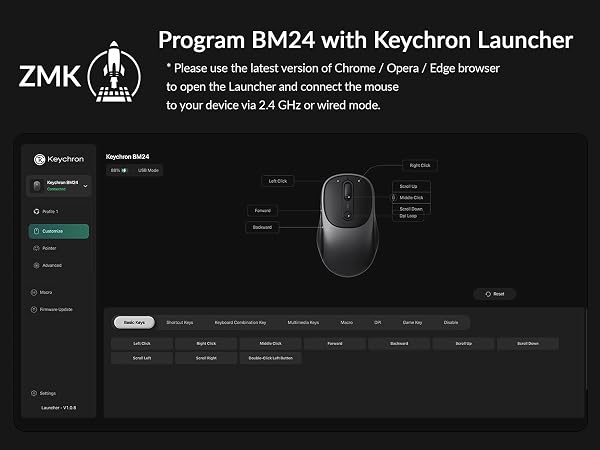Click the Settings gear icon
The width and height of the screenshot is (600, 450).
point(33,393)
